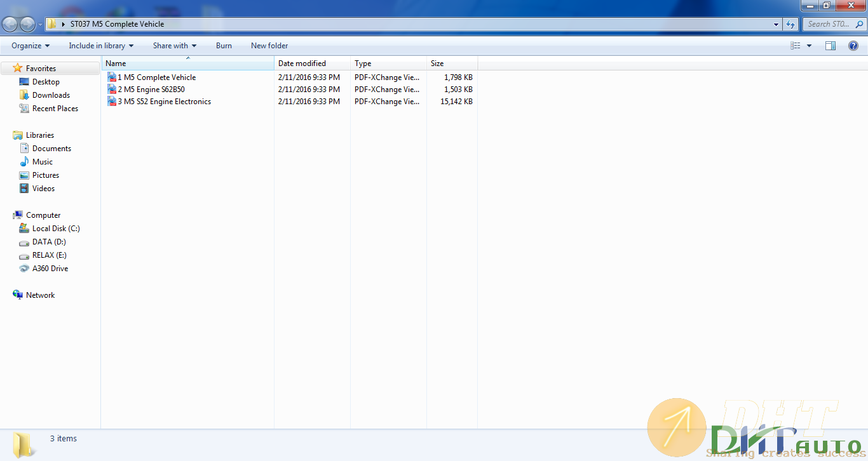The height and width of the screenshot is (461, 868).
Task: Click PDF icon of 3 M5 S52 Engine Electronics
Action: click(x=112, y=102)
